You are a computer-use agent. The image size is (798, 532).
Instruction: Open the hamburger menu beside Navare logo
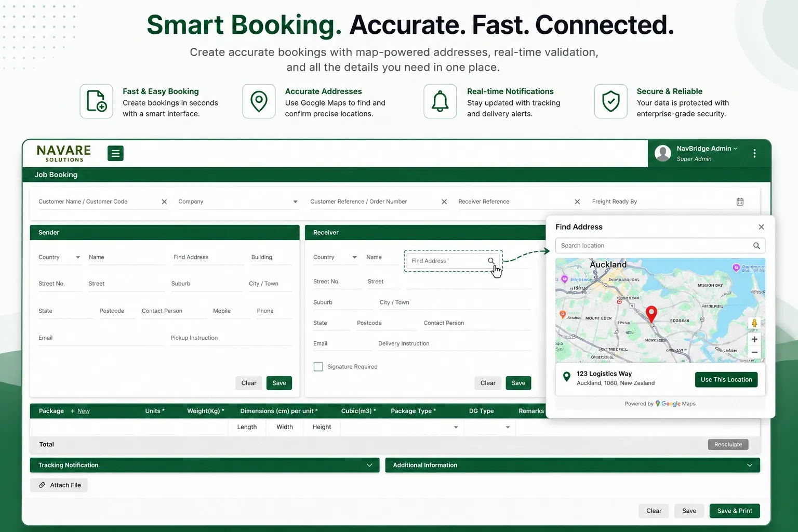(x=115, y=153)
